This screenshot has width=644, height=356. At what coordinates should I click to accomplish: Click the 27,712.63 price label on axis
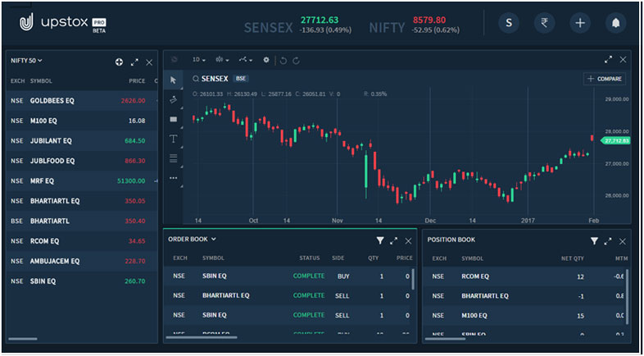[615, 141]
